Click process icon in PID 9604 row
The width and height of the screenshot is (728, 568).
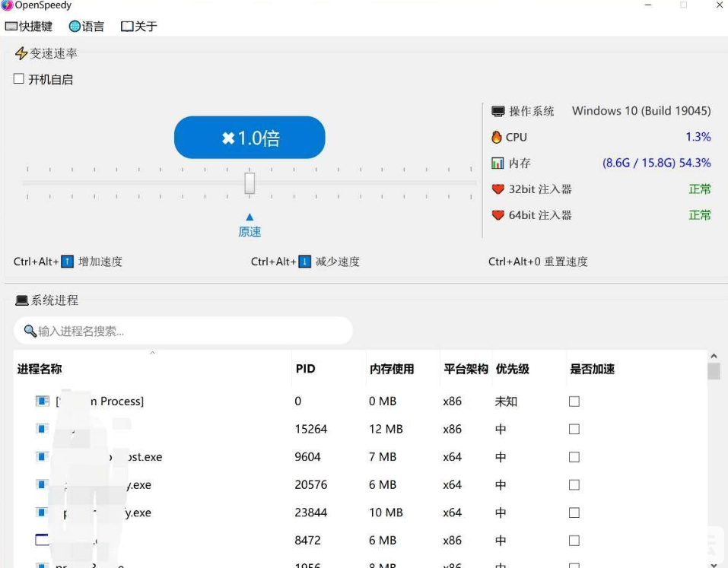(43, 456)
